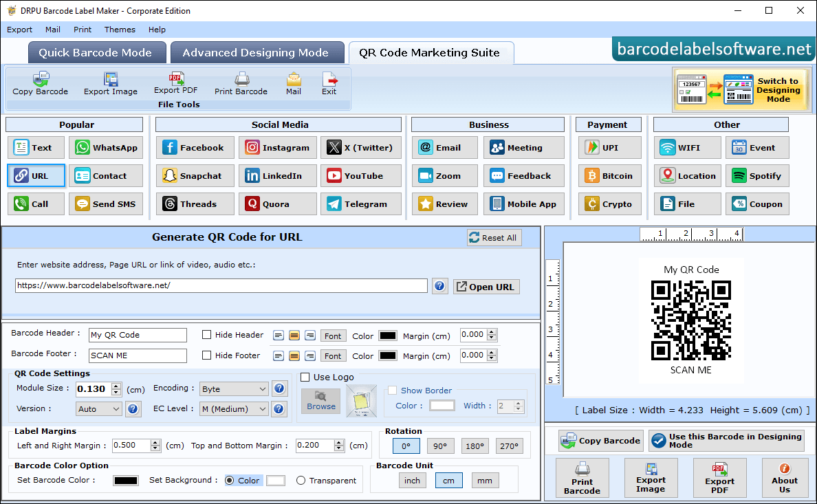Open help for the URL field
The width and height of the screenshot is (817, 504).
[x=439, y=285]
